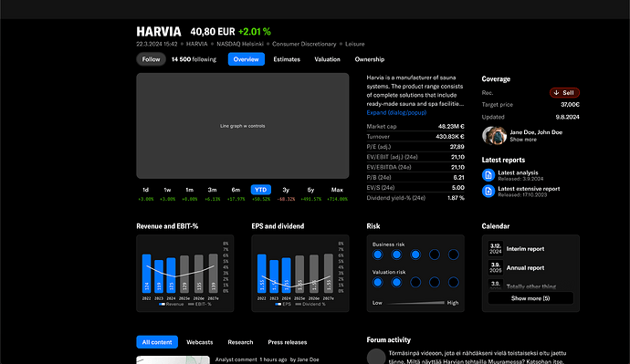Open the Latest analysis document icon
This screenshot has height=364, width=630.
(488, 175)
